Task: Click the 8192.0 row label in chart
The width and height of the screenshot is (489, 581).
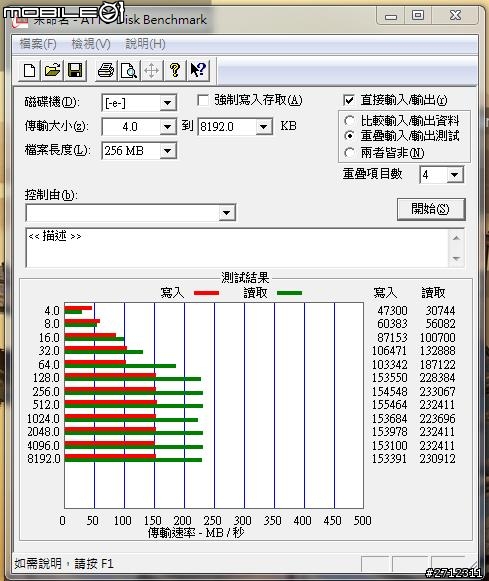Action: click(44, 459)
